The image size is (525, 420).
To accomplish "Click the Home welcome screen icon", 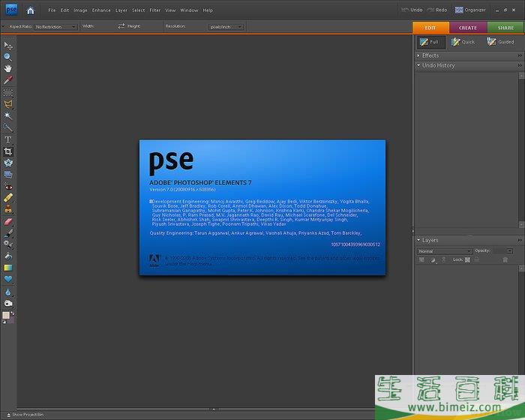I will click(31, 10).
